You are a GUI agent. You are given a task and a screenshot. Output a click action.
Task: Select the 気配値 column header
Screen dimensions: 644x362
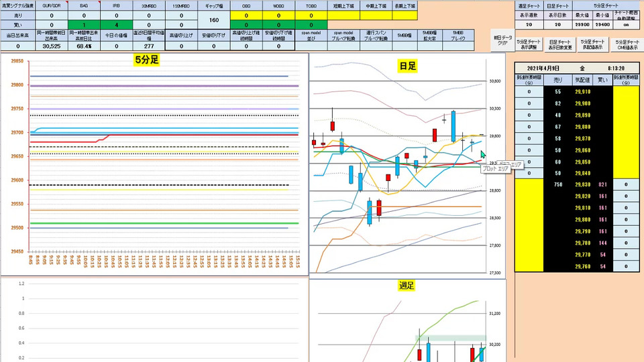click(x=582, y=80)
